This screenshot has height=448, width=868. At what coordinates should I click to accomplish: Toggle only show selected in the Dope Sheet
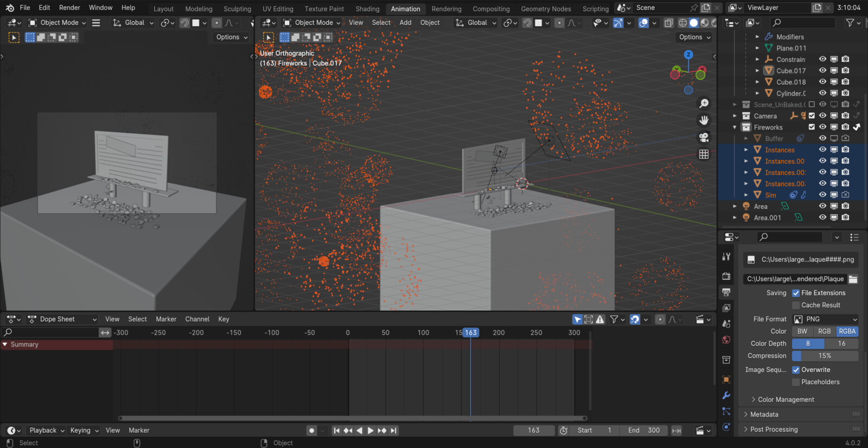coord(577,319)
